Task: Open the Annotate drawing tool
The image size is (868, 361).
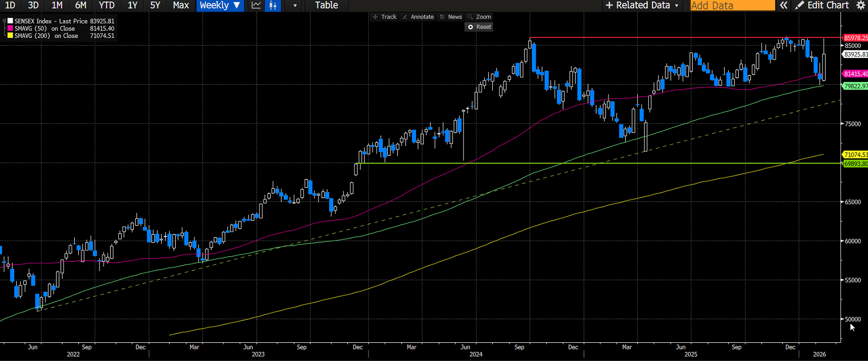Action: [418, 17]
